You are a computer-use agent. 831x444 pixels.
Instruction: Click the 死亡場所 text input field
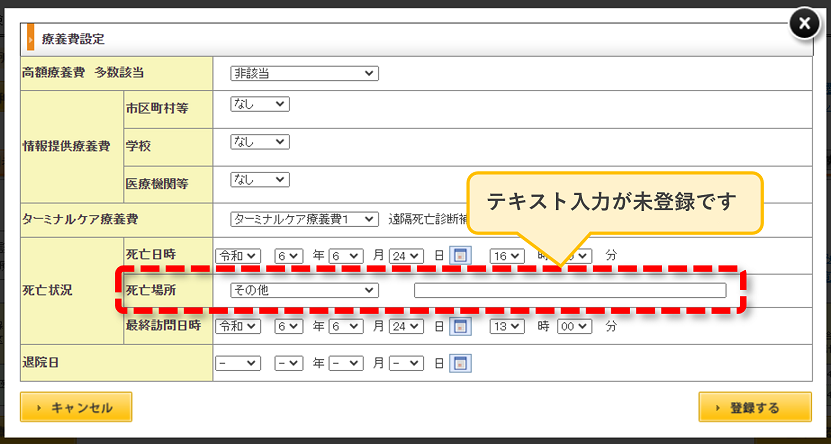tap(570, 290)
